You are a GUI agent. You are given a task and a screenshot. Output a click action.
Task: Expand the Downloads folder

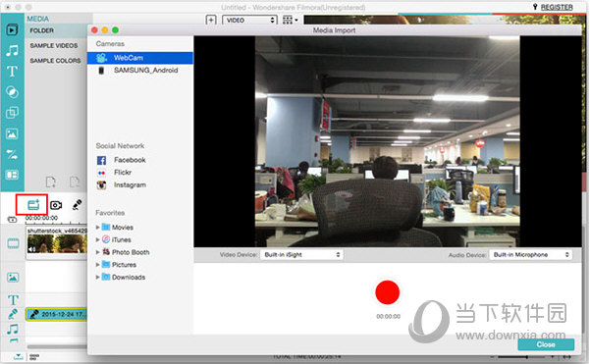point(97,277)
